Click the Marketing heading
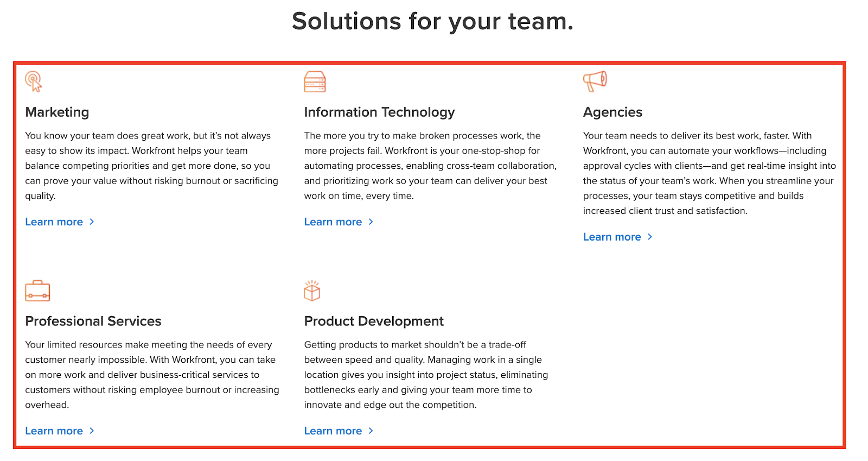 tap(57, 112)
